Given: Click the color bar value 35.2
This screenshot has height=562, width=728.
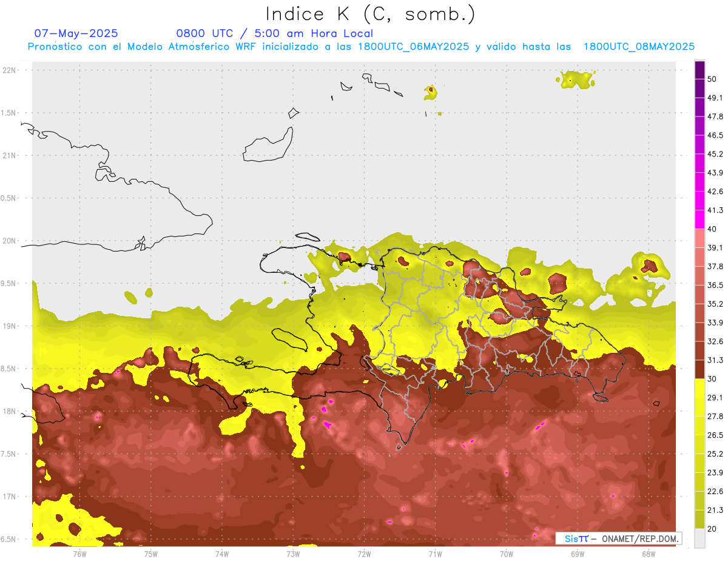Looking at the screenshot, I should tap(715, 304).
